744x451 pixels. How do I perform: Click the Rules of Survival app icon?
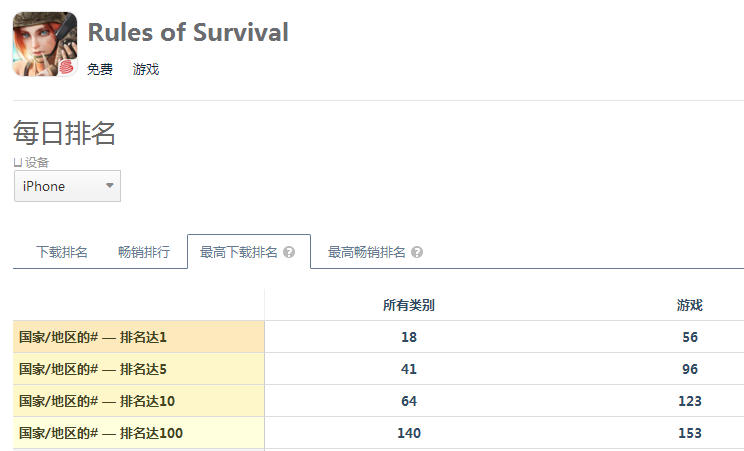coord(45,44)
